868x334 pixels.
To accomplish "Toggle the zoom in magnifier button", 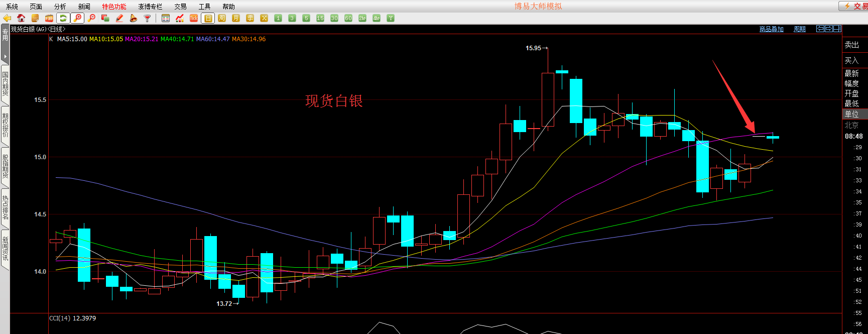I will tap(77, 18).
